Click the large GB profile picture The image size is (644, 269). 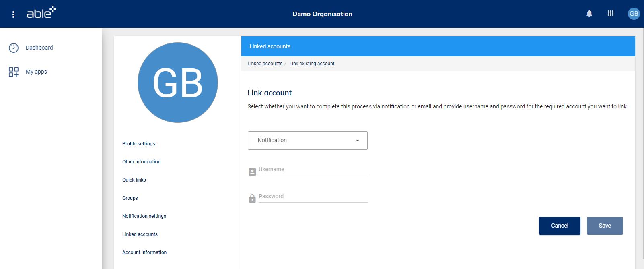click(177, 83)
